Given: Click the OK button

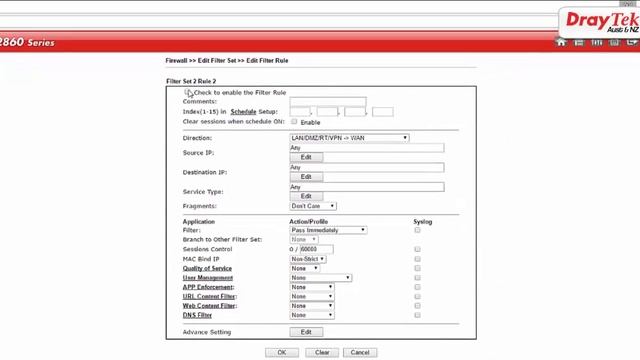Looking at the screenshot, I should (282, 353).
